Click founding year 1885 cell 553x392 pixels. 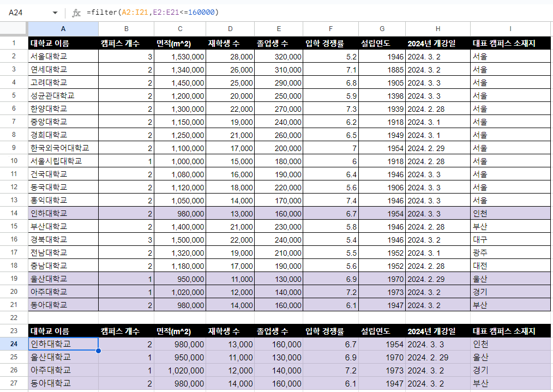pos(382,69)
